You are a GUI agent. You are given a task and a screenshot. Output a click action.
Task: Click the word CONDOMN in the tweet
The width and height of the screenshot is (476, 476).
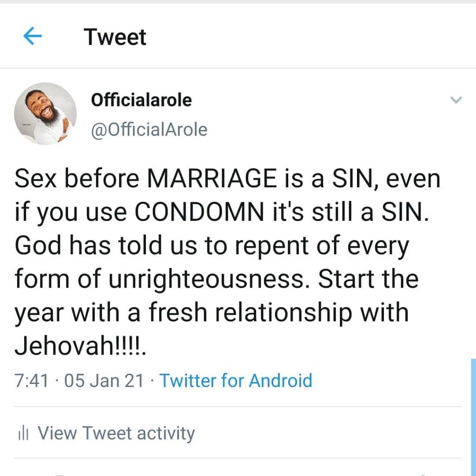click(x=199, y=212)
